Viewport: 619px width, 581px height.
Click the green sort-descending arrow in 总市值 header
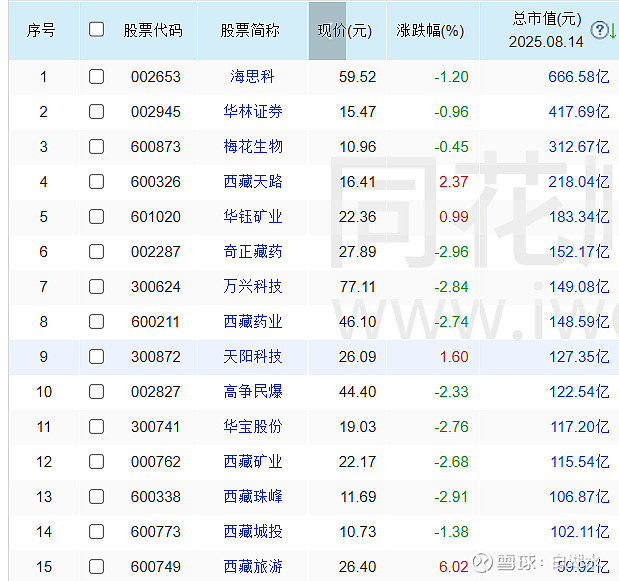pos(613,31)
